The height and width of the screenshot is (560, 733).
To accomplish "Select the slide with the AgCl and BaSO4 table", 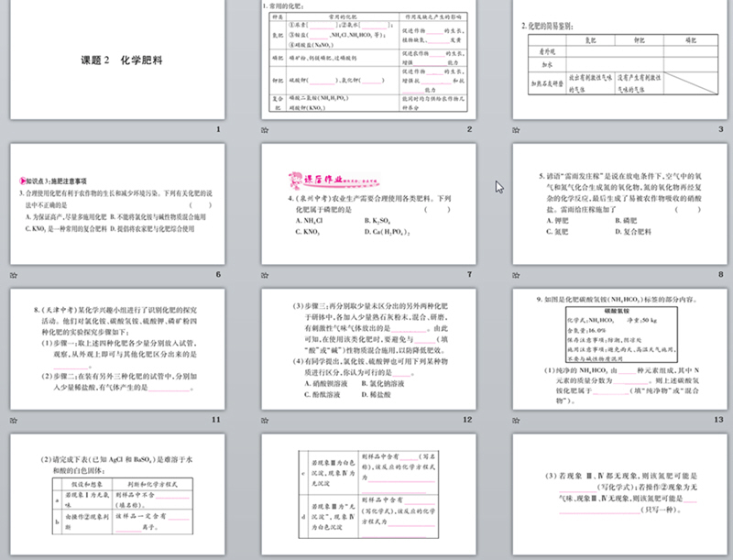I will (x=115, y=495).
